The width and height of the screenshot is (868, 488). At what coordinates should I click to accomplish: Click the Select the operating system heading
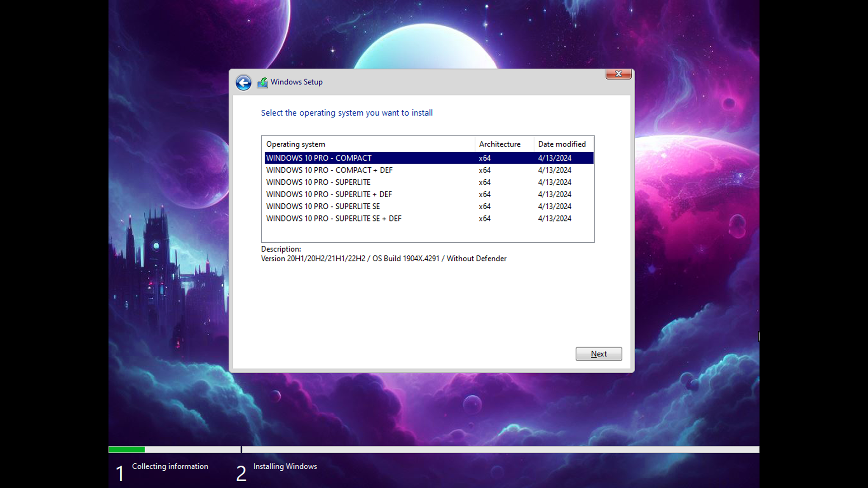click(x=347, y=113)
